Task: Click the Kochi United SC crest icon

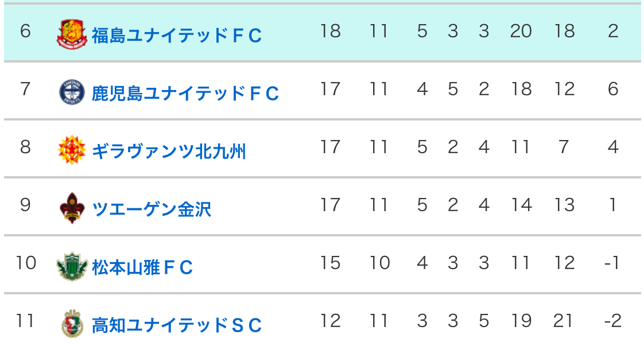Action: 72,324
